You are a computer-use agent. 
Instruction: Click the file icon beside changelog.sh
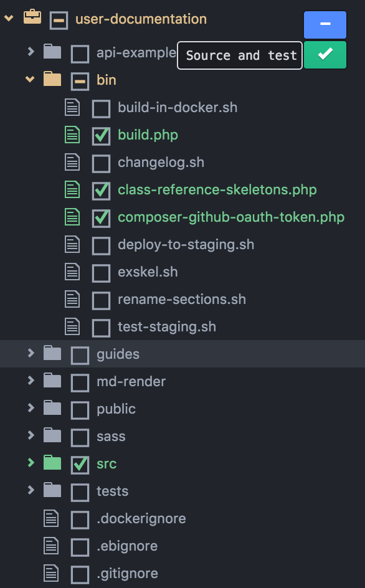click(x=72, y=163)
